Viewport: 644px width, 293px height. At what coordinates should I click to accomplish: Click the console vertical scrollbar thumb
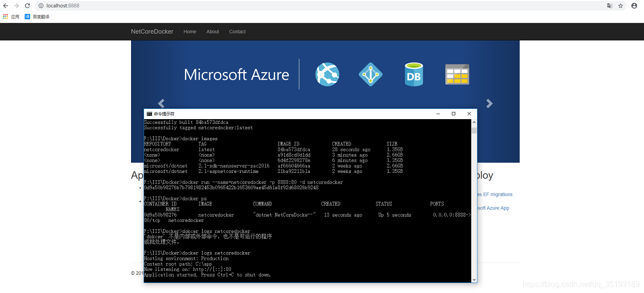[x=474, y=130]
